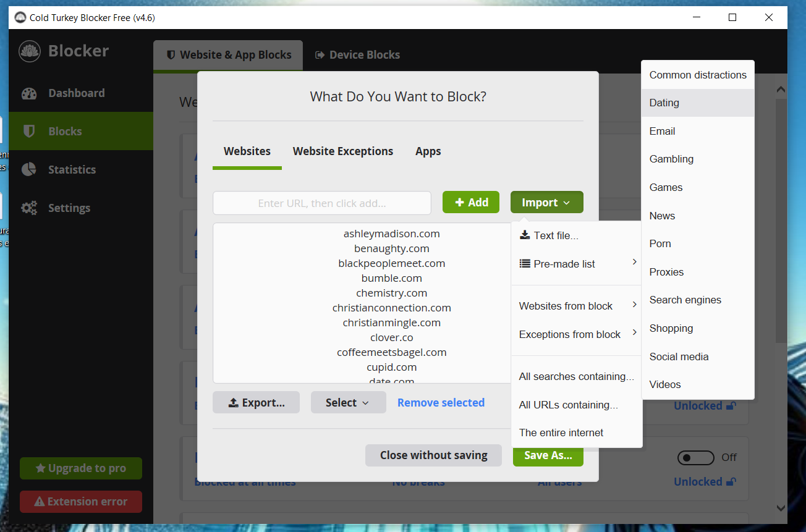Click Close without saving button
This screenshot has height=532, width=806.
pyautogui.click(x=433, y=455)
